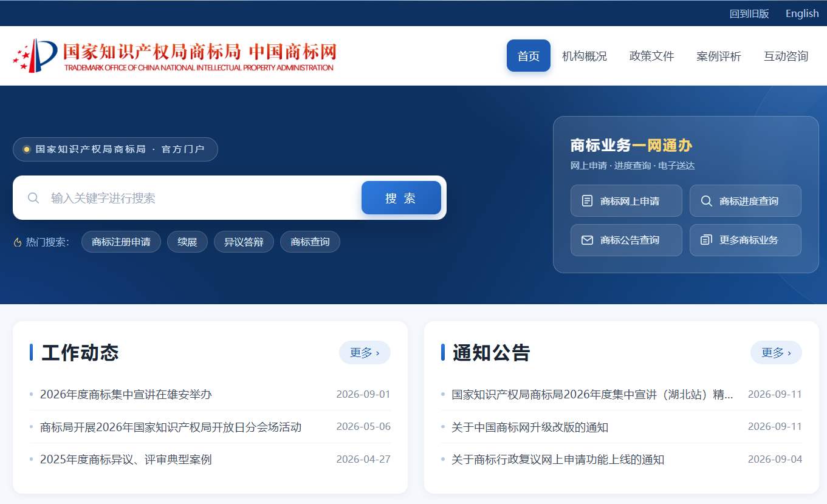Select 案例评析 in the navigation bar
The height and width of the screenshot is (504, 827).
point(719,56)
